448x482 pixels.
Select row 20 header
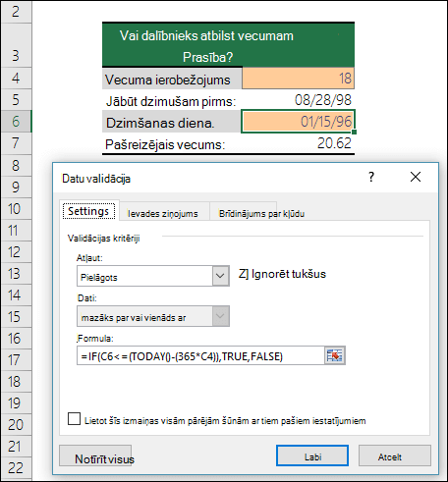(16, 425)
